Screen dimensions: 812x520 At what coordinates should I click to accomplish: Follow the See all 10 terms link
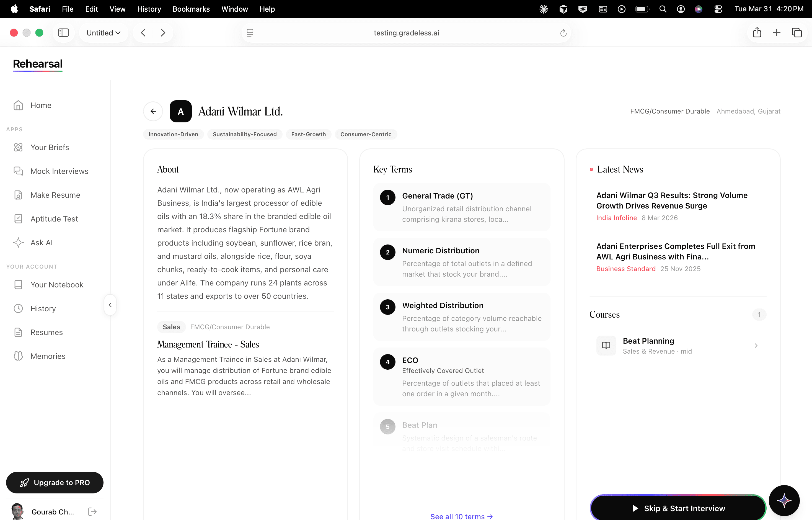pyautogui.click(x=461, y=516)
